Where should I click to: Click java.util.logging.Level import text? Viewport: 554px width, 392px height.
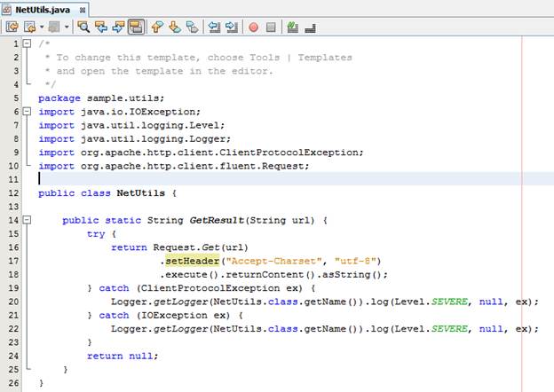pyautogui.click(x=153, y=125)
